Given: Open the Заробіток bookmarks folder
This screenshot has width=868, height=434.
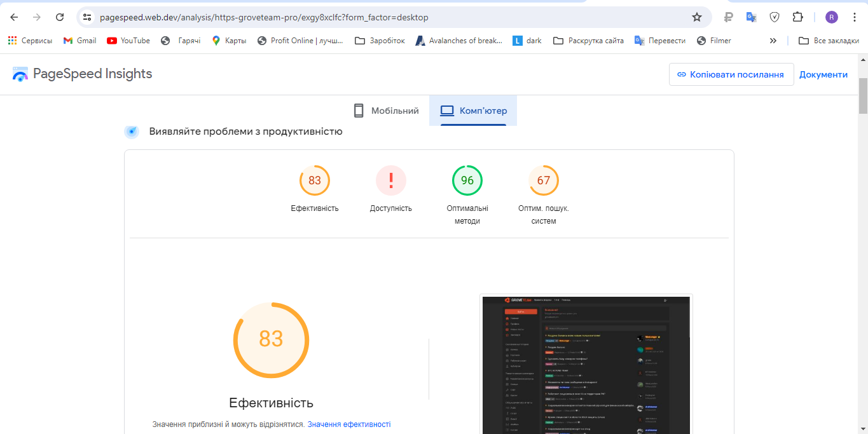Looking at the screenshot, I should point(380,41).
